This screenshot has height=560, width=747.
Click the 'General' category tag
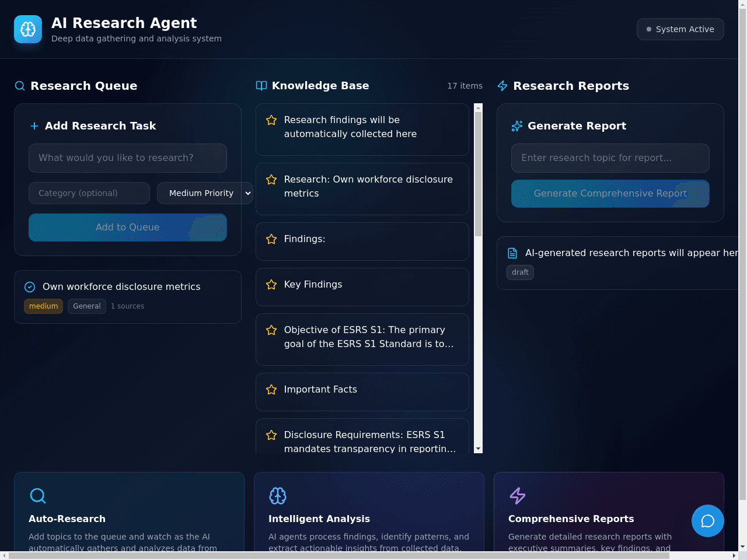point(87,306)
